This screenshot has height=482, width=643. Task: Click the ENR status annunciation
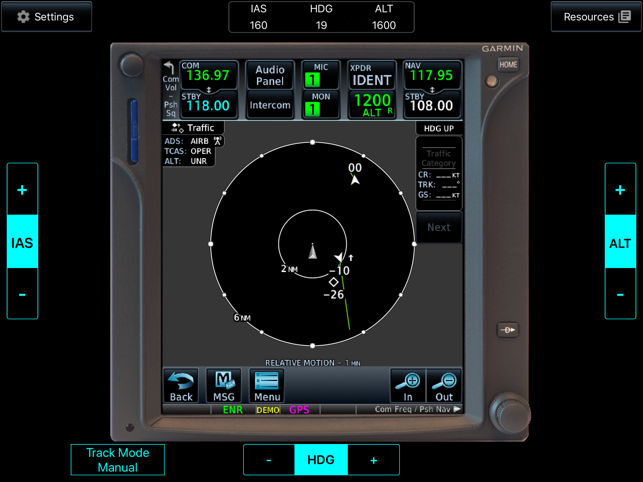pyautogui.click(x=233, y=409)
